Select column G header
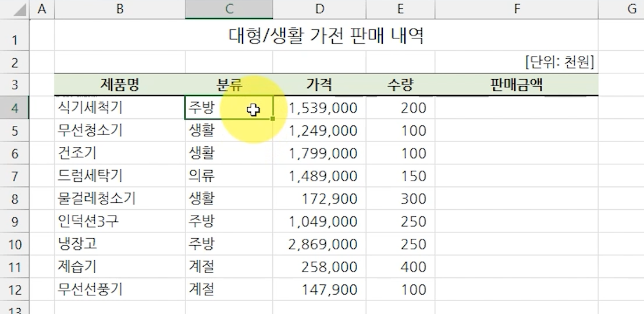The height and width of the screenshot is (314, 644). [x=621, y=9]
